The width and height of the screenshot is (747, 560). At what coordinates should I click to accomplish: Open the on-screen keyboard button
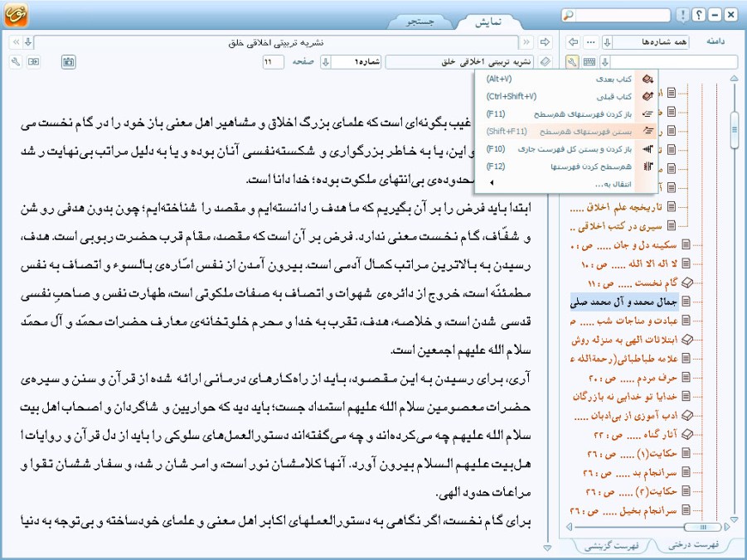coord(589,62)
